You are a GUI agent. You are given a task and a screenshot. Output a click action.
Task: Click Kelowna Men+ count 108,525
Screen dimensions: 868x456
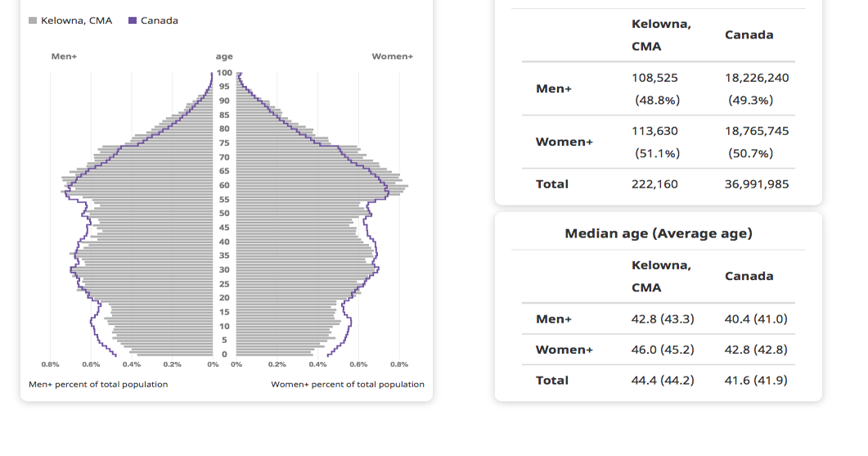tap(654, 78)
